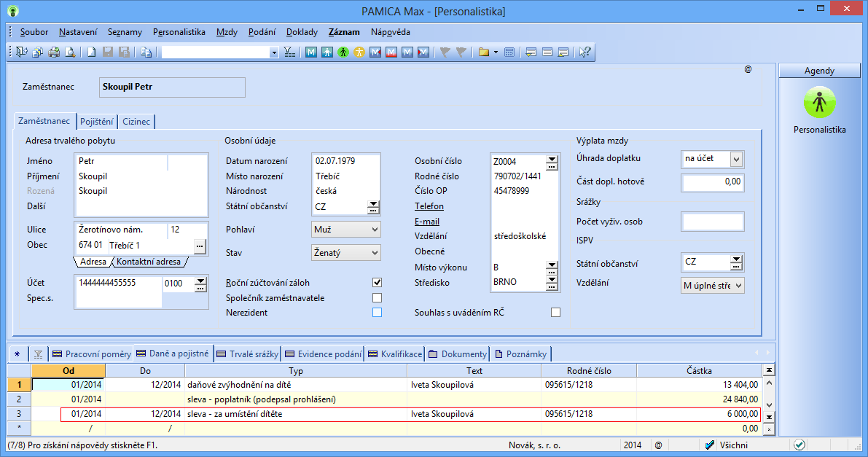Switch to the Cizinec tab
Image resolution: width=868 pixels, height=457 pixels.
coord(136,121)
